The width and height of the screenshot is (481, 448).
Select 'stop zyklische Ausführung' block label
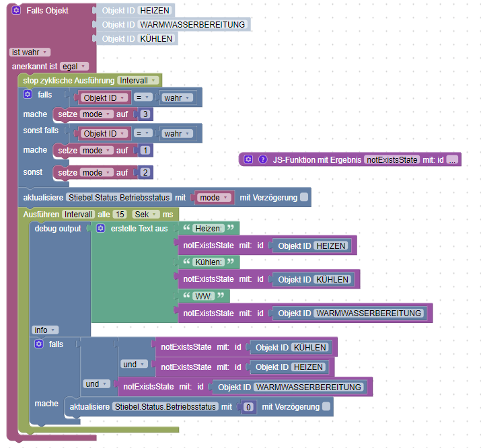click(69, 80)
